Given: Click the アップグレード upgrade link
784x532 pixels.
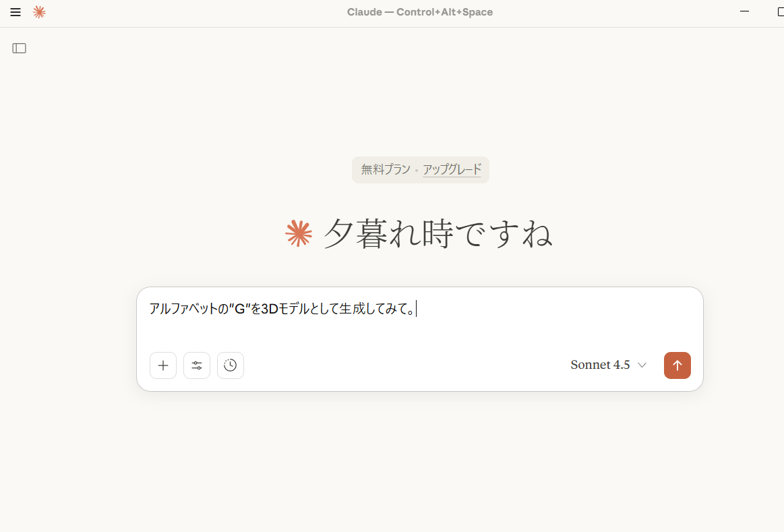Looking at the screenshot, I should coord(452,169).
